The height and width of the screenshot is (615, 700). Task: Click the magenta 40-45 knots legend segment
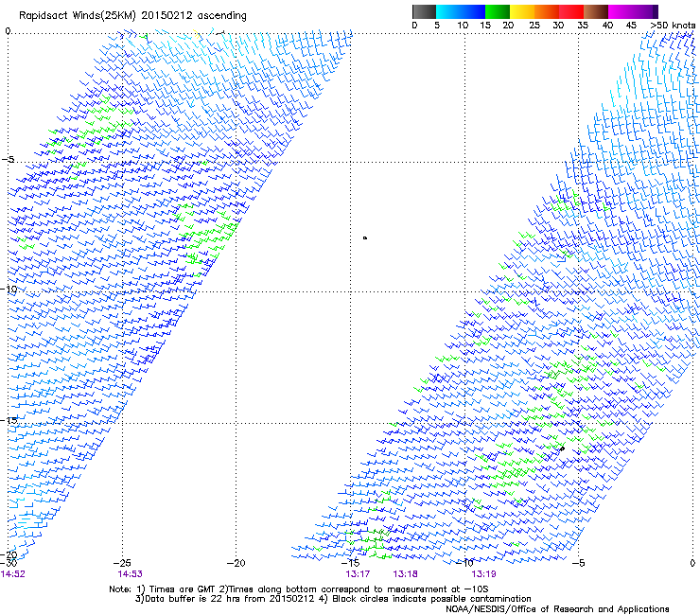(x=621, y=11)
